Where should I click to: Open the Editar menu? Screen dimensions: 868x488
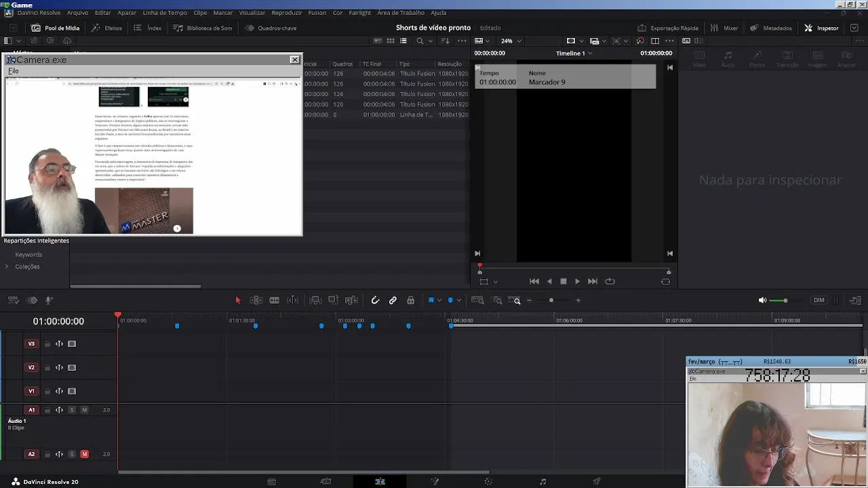click(x=103, y=13)
